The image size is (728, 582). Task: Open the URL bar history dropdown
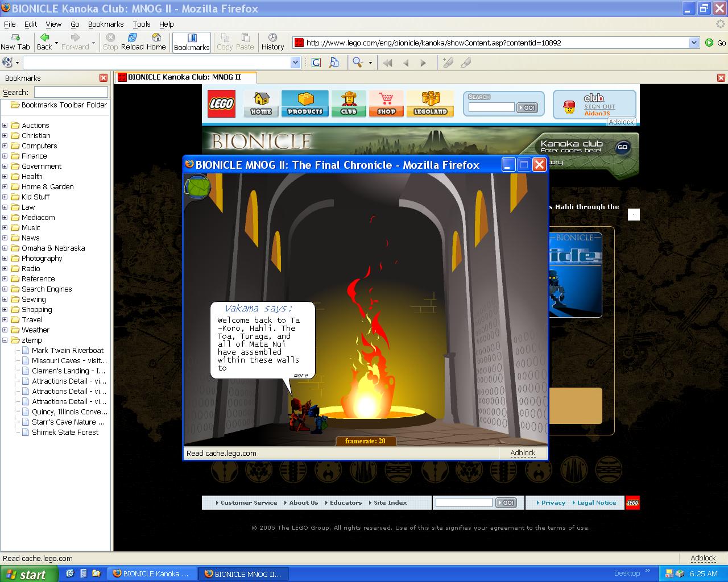click(x=694, y=43)
